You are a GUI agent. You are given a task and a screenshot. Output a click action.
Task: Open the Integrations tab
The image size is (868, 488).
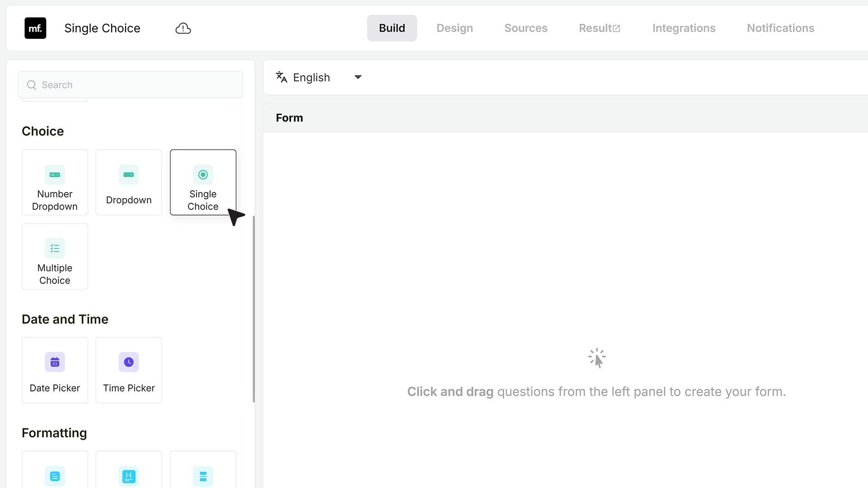684,28
